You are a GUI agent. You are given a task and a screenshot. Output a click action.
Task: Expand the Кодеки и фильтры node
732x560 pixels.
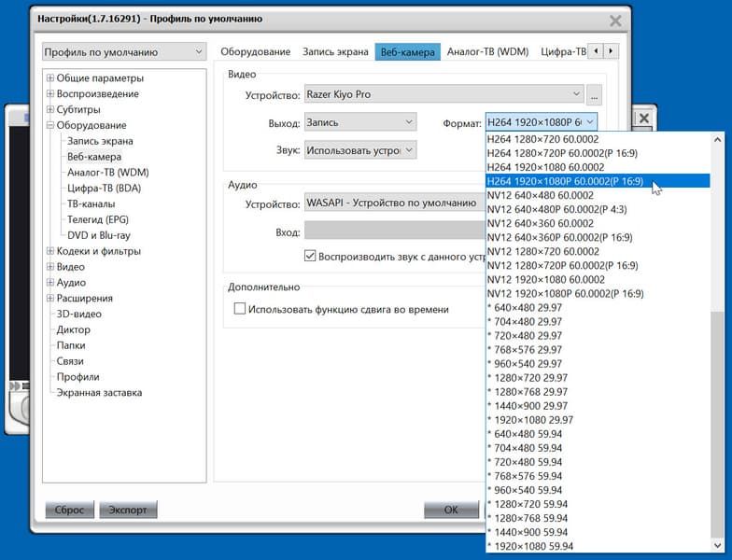pyautogui.click(x=50, y=251)
